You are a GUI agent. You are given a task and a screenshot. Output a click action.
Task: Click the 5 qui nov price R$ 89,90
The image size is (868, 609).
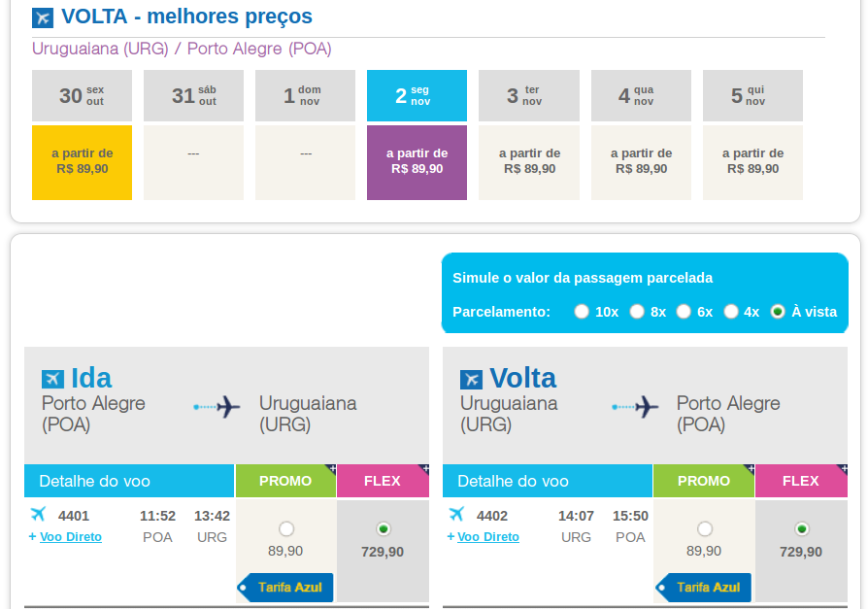[x=752, y=162]
